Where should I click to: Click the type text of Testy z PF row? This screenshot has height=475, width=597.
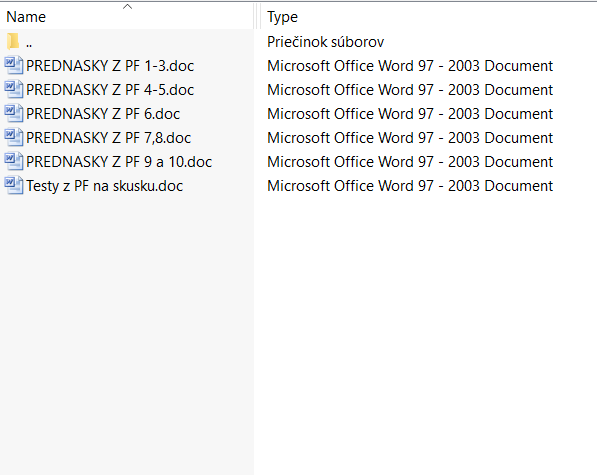(410, 186)
